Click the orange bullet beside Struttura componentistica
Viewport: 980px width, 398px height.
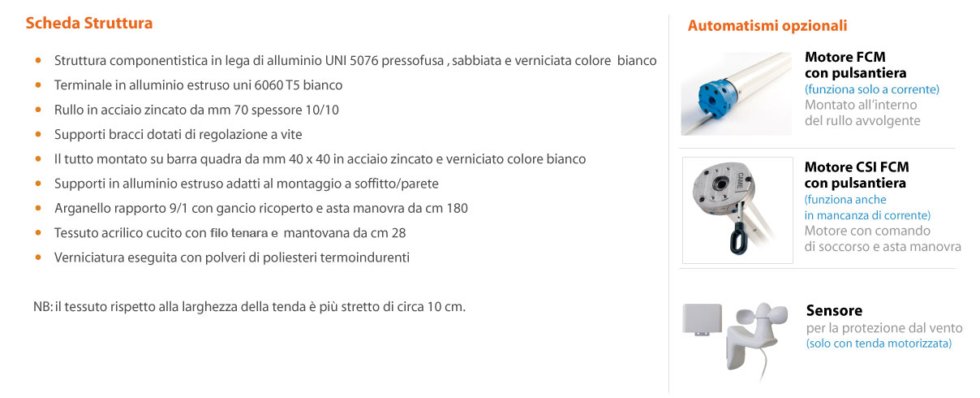[38, 61]
